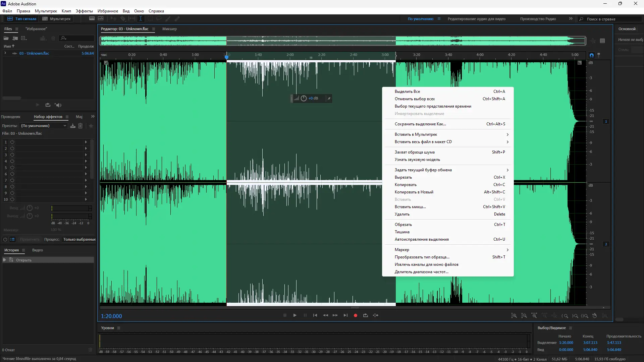Choose Копировать from context menu

pyautogui.click(x=406, y=185)
